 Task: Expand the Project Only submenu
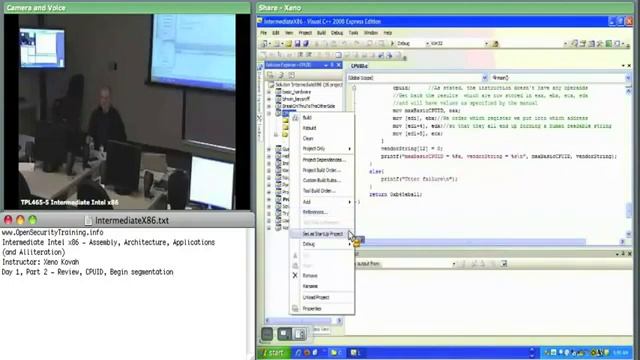(322, 149)
